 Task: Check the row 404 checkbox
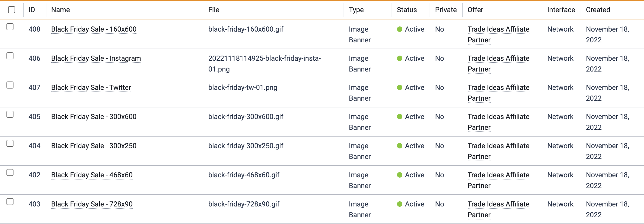10,143
